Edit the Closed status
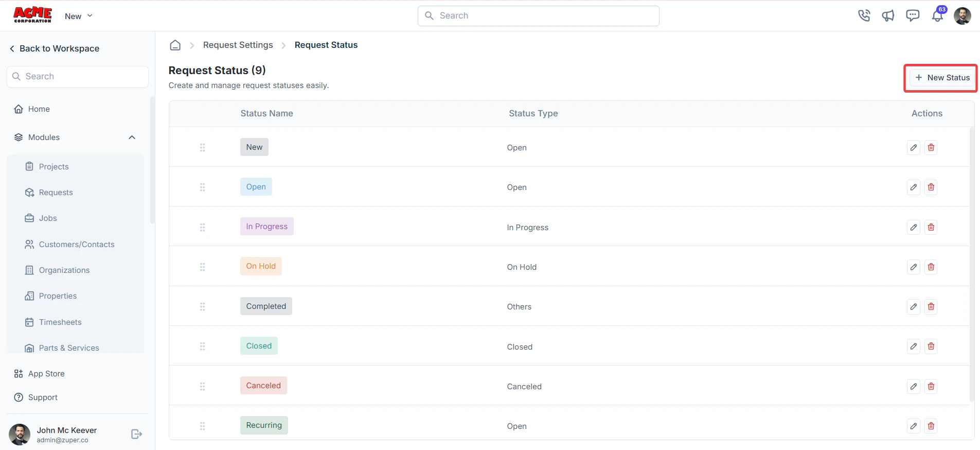Screen dimensions: 980x450 (914, 347)
